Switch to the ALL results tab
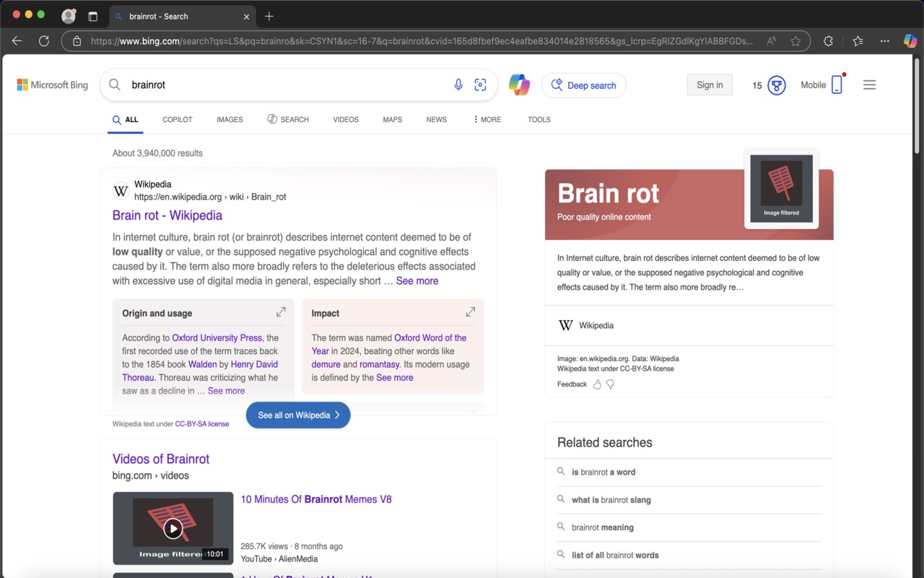Image resolution: width=924 pixels, height=578 pixels. (x=126, y=119)
